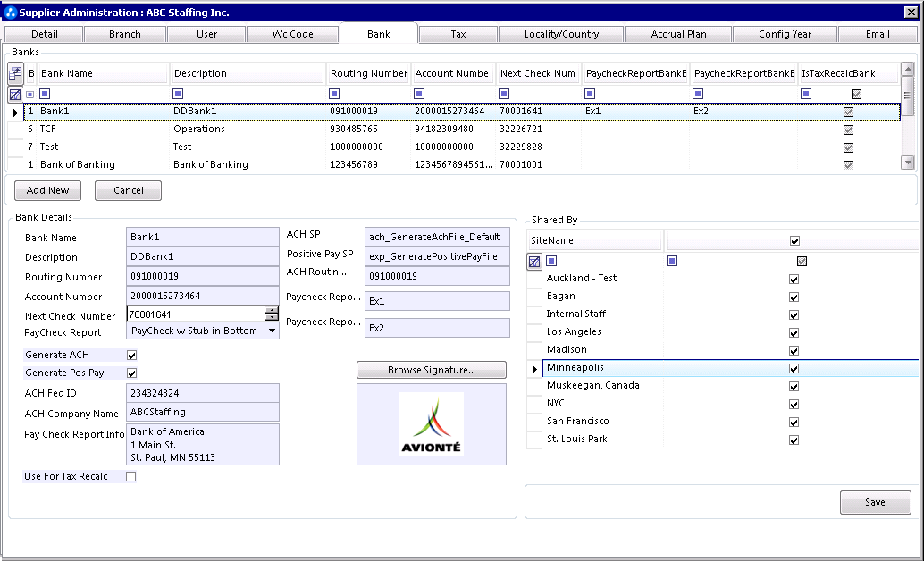Open Next Check Num filter operator icon
This screenshot has width=924, height=561.
(504, 94)
